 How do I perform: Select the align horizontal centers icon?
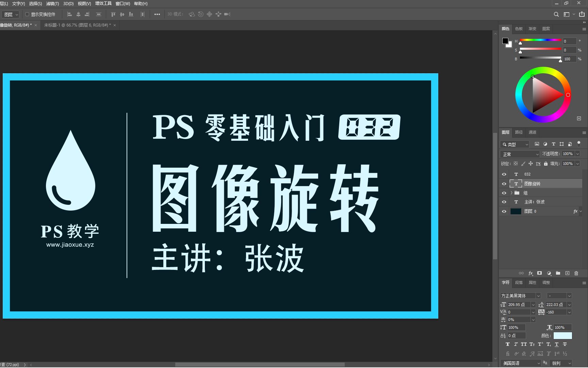(78, 14)
